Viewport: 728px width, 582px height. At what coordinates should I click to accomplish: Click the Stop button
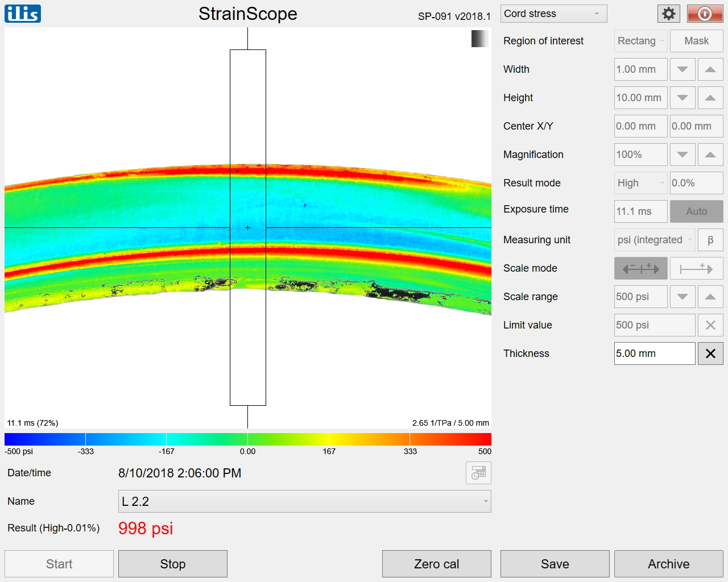173,564
